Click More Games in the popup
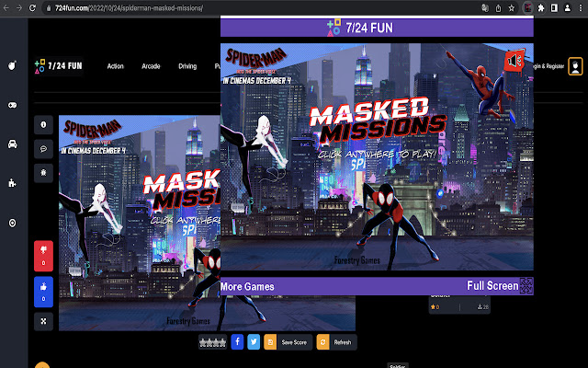This screenshot has width=588, height=368. point(247,286)
